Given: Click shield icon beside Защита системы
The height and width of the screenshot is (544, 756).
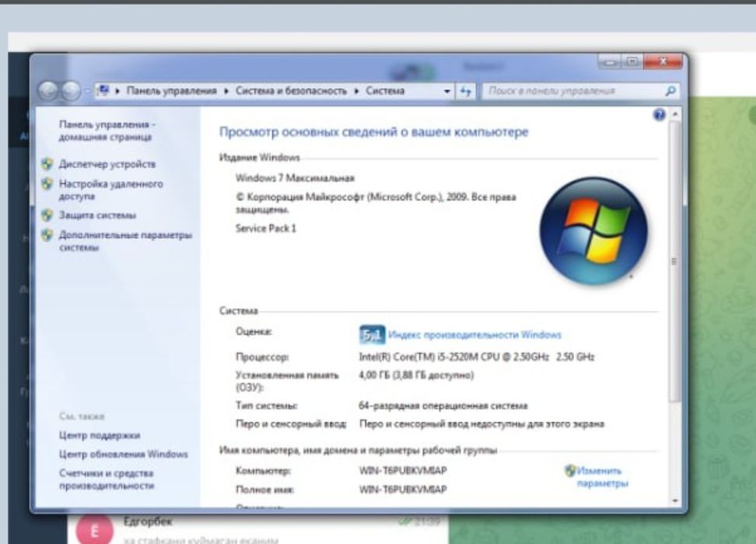Looking at the screenshot, I should (47, 215).
